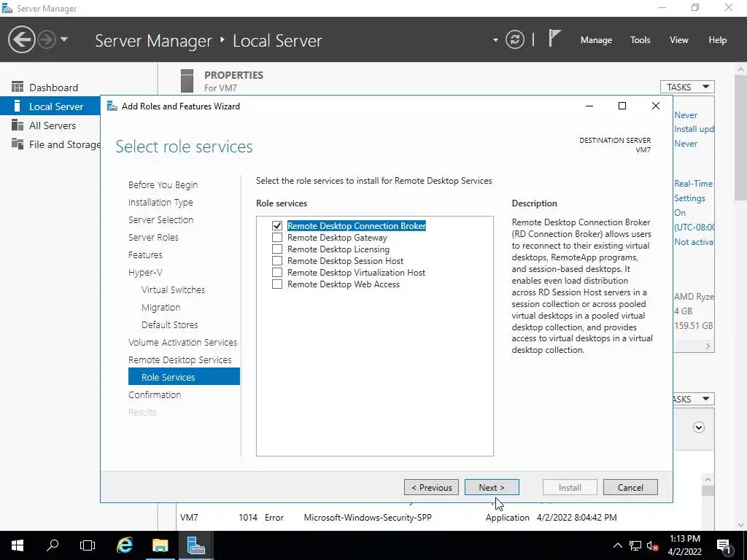Go to Default Stores step

coord(169,324)
